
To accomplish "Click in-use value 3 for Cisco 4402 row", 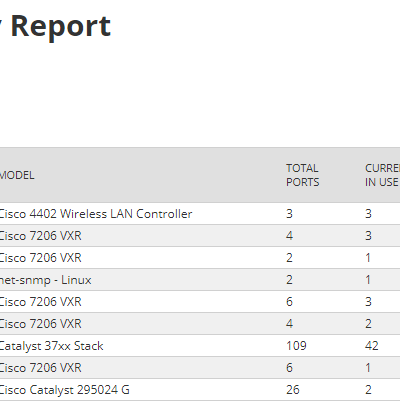I will coord(368,214).
